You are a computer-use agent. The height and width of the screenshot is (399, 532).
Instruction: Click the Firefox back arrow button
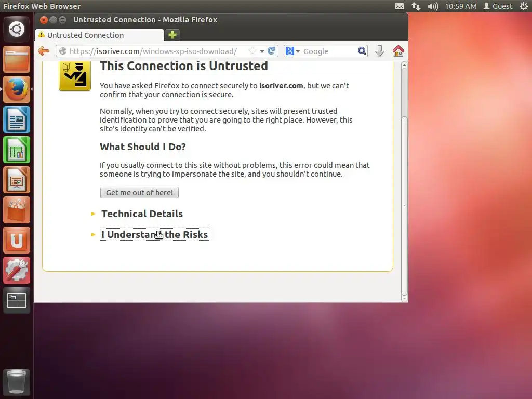pyautogui.click(x=44, y=51)
